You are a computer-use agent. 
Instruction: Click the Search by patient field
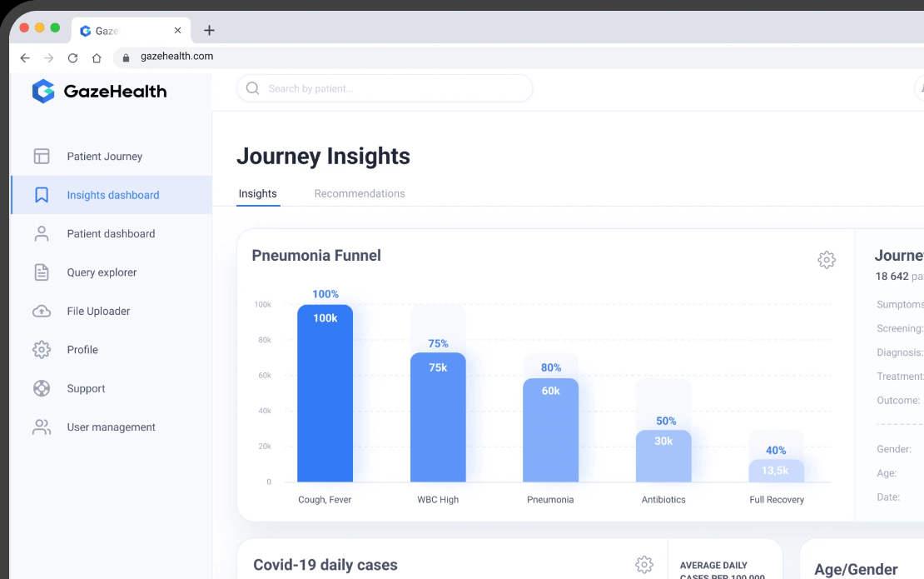pos(385,88)
